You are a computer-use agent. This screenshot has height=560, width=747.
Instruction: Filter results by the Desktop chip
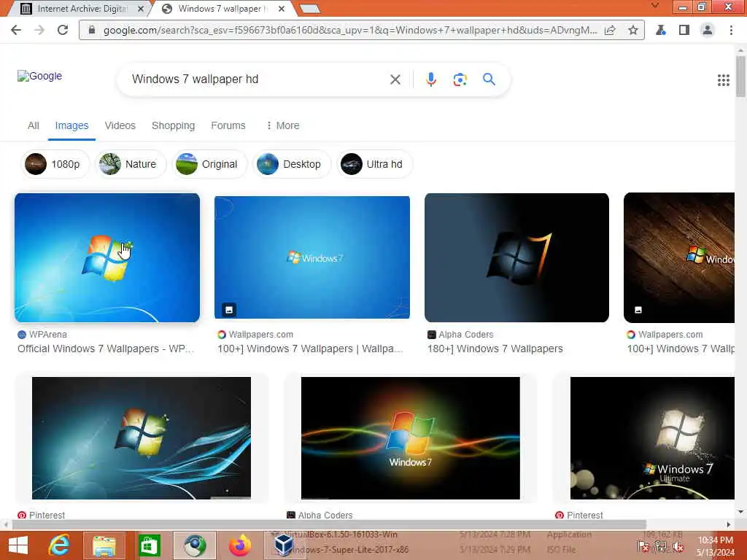[x=292, y=164]
